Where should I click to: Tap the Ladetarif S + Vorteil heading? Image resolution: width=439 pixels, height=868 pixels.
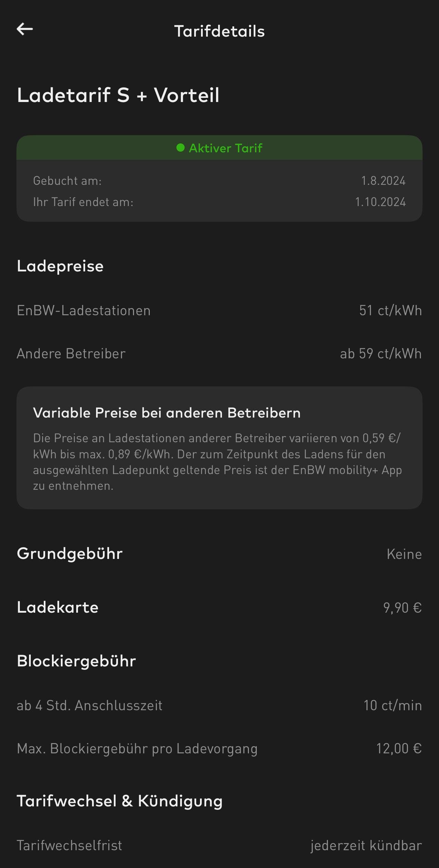pos(118,95)
